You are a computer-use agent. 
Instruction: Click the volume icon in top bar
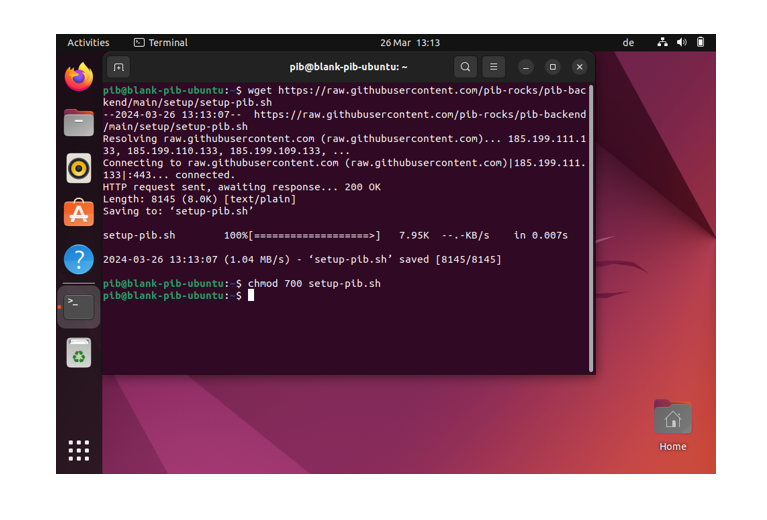[x=681, y=43]
